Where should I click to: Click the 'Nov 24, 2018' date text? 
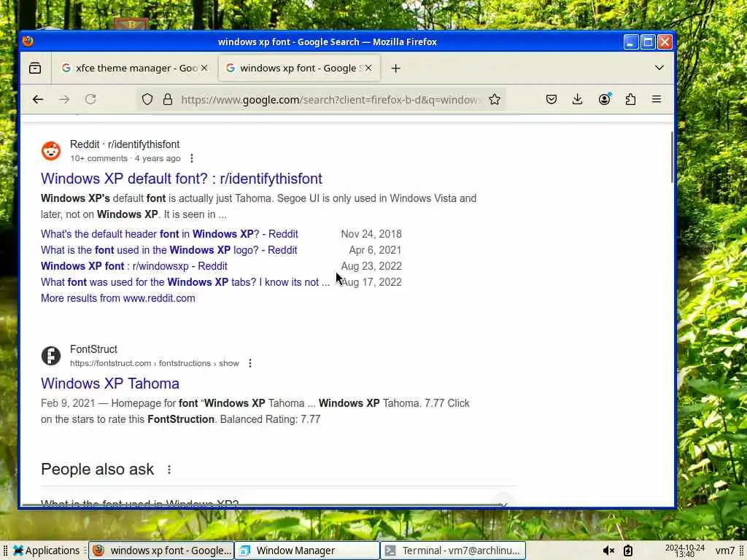click(371, 234)
